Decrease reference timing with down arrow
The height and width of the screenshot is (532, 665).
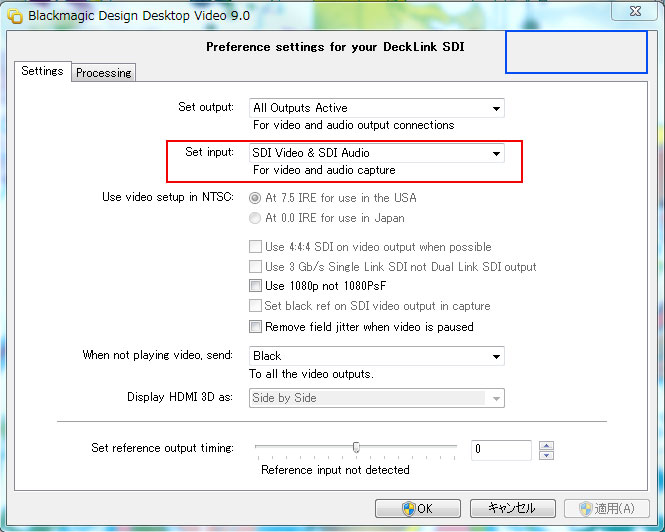pos(546,455)
